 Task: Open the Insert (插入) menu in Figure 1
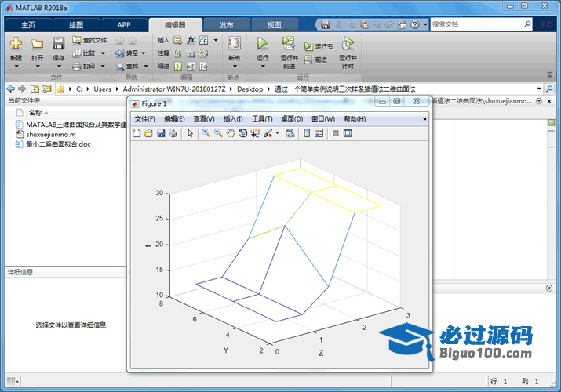[x=233, y=119]
